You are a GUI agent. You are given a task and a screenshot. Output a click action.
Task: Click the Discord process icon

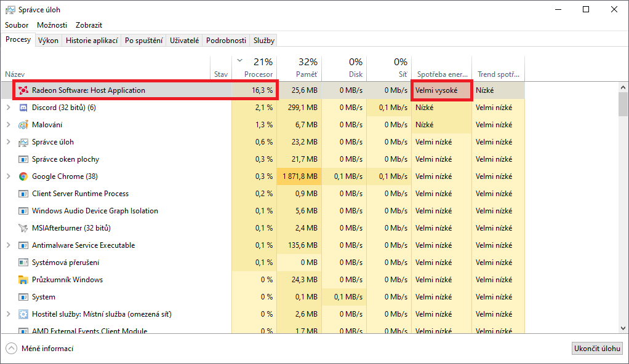pos(23,108)
